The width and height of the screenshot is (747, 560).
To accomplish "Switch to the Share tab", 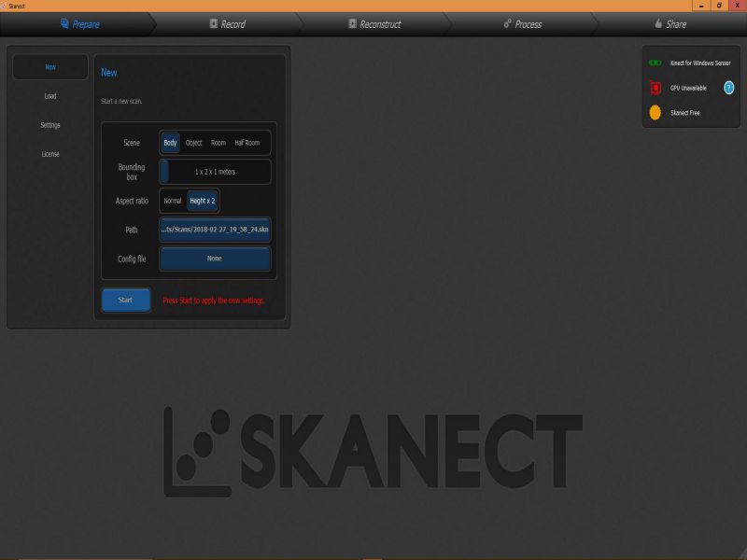I will (x=670, y=24).
